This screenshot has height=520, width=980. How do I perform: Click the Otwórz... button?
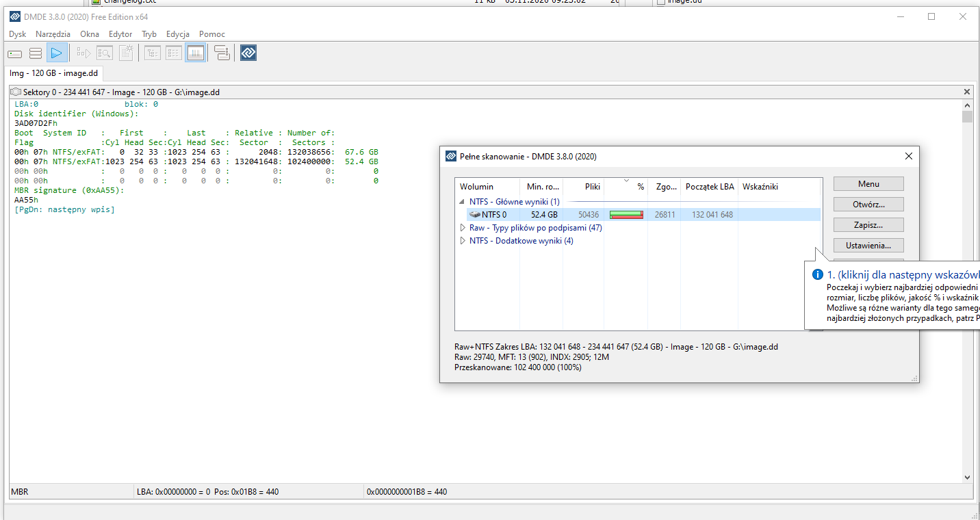(x=868, y=205)
